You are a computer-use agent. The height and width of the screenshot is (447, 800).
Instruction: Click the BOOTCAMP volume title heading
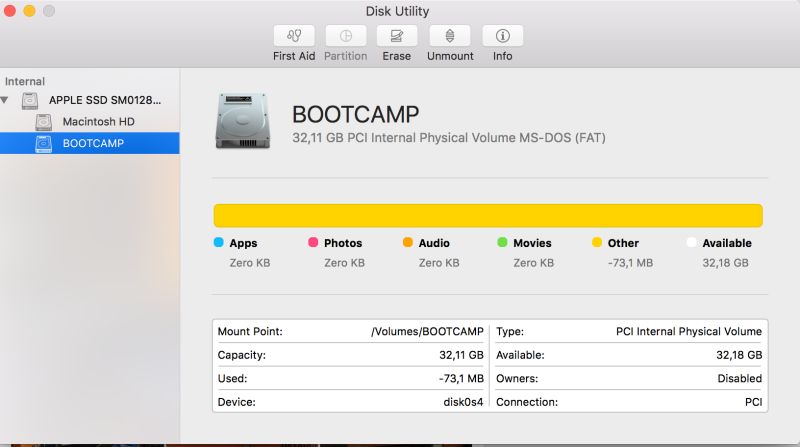click(356, 114)
